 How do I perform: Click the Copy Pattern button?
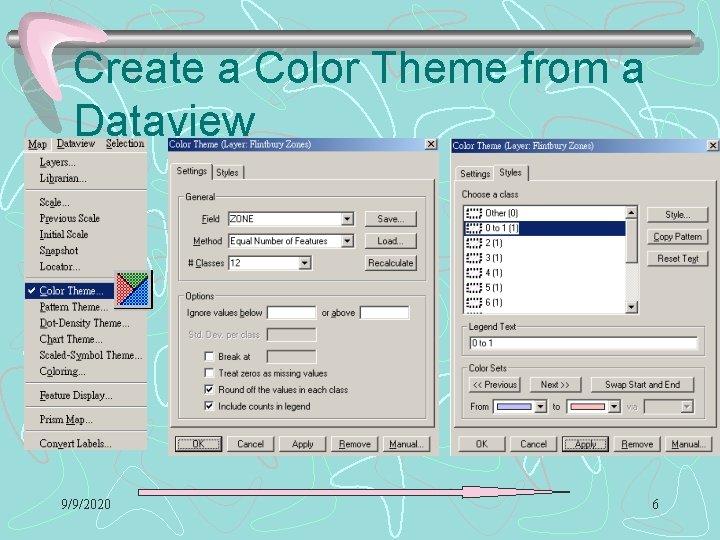(677, 236)
